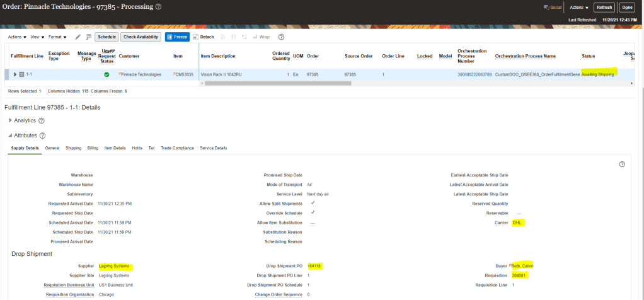Click the Check Availability button

(x=141, y=37)
